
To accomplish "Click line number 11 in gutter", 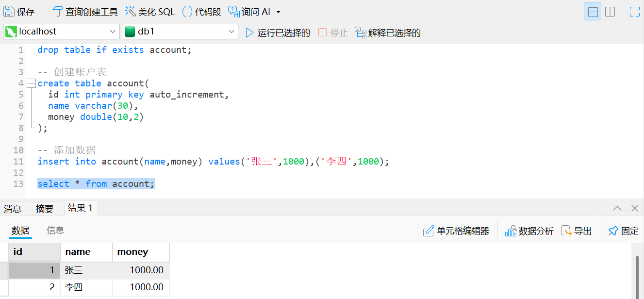I will 18,162.
